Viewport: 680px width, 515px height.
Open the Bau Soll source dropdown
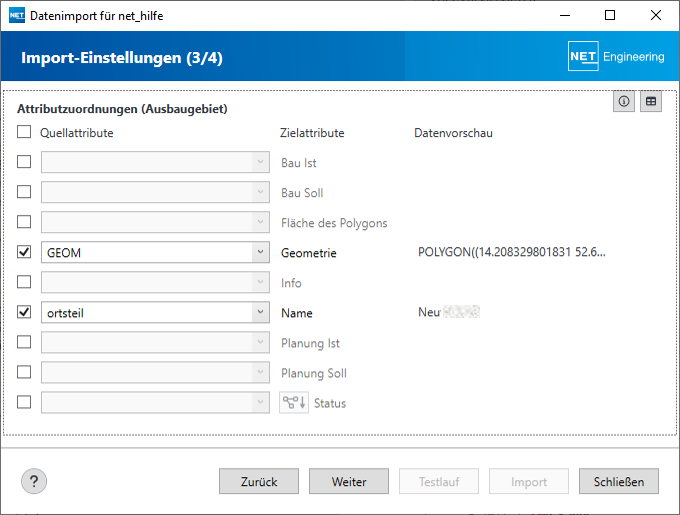[x=155, y=192]
